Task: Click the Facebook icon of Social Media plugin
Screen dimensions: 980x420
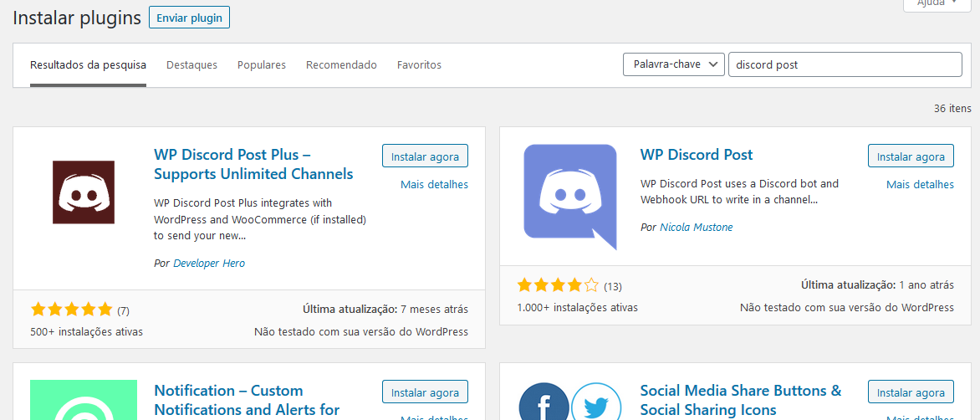Action: (x=544, y=402)
